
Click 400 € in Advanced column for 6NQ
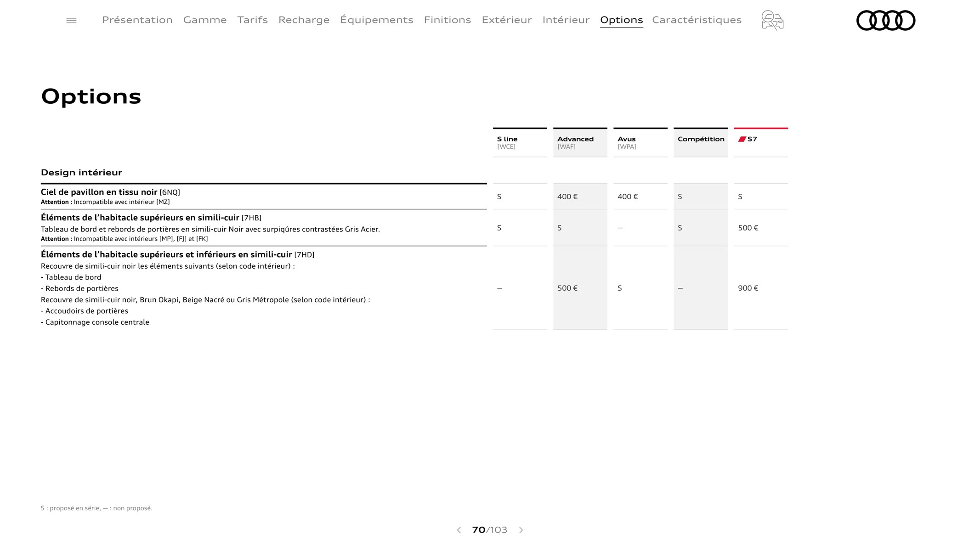[567, 197]
